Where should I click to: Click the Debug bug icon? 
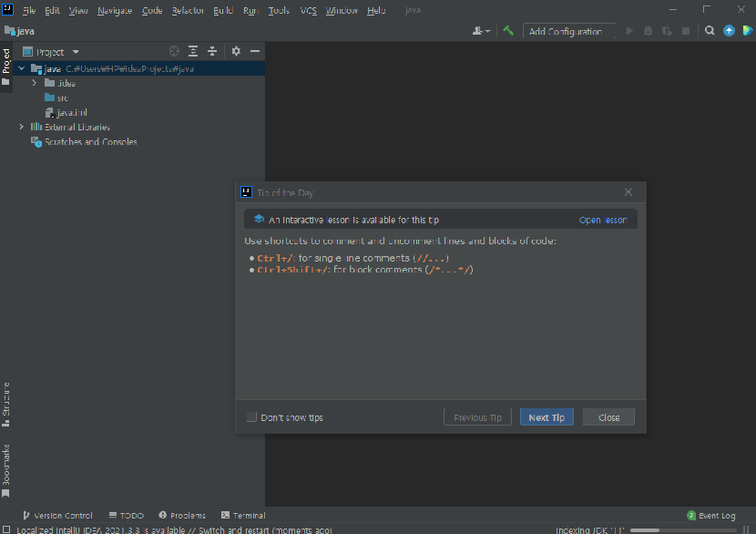tap(648, 31)
